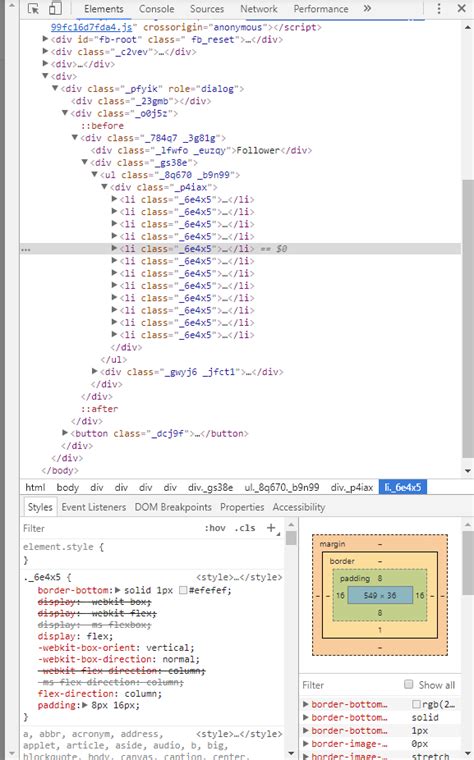The width and height of the screenshot is (474, 760).
Task: Open DevTools three-dot customize menu
Action: point(439,9)
